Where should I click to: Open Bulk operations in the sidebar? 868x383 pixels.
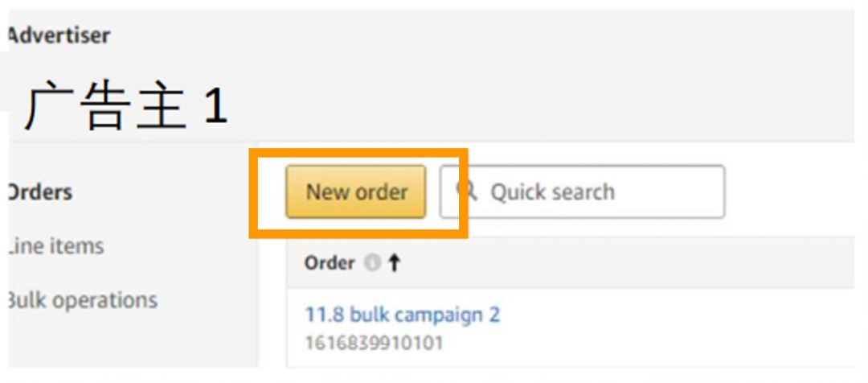[x=82, y=300]
